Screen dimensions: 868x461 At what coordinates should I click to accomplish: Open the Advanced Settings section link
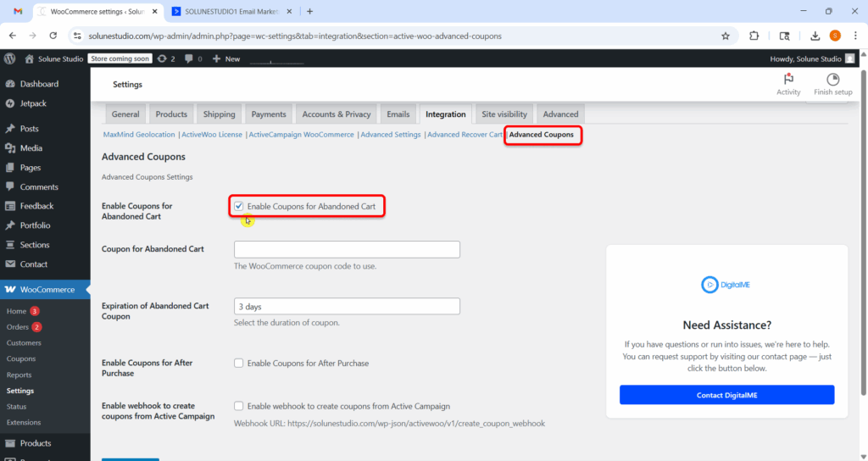[x=391, y=135]
